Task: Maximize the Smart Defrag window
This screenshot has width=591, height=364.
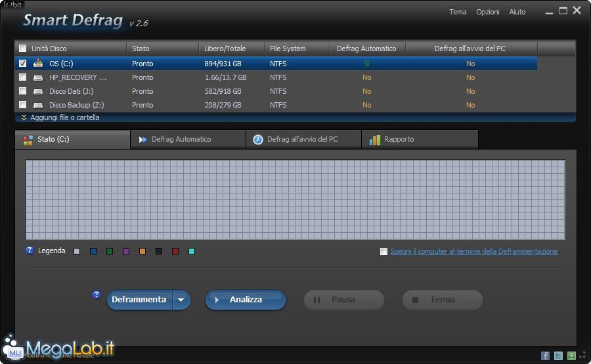Action: 563,10
